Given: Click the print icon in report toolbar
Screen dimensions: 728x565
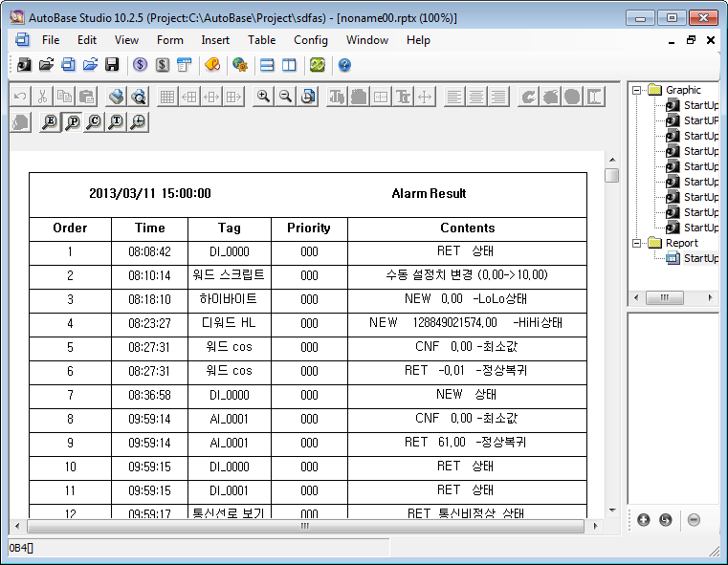Looking at the screenshot, I should (x=116, y=97).
